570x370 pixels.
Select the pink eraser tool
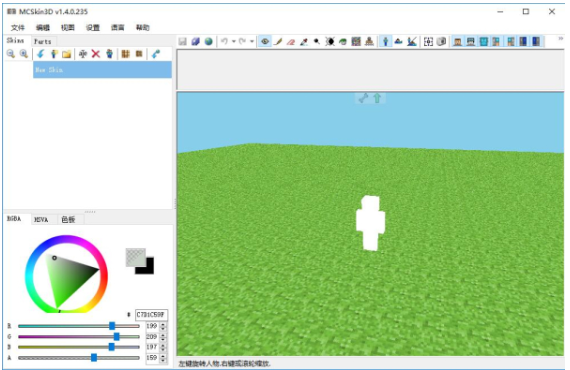(291, 41)
